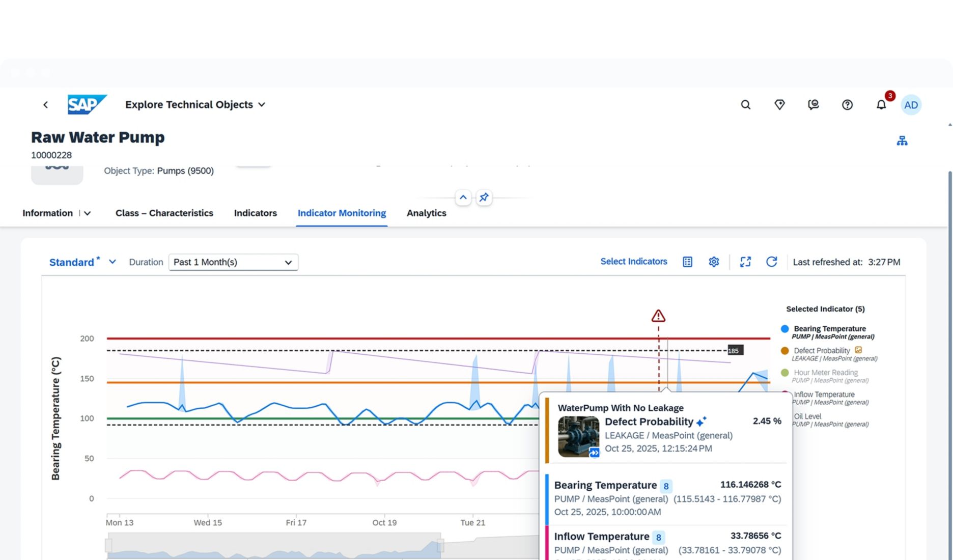Open the notifications bell
The height and width of the screenshot is (560, 953).
pyautogui.click(x=881, y=105)
